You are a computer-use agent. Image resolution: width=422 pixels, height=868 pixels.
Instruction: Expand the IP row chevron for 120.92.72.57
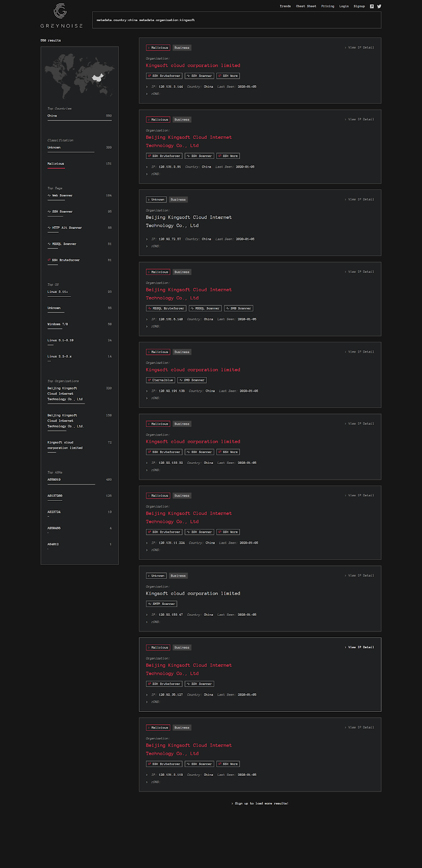click(147, 239)
